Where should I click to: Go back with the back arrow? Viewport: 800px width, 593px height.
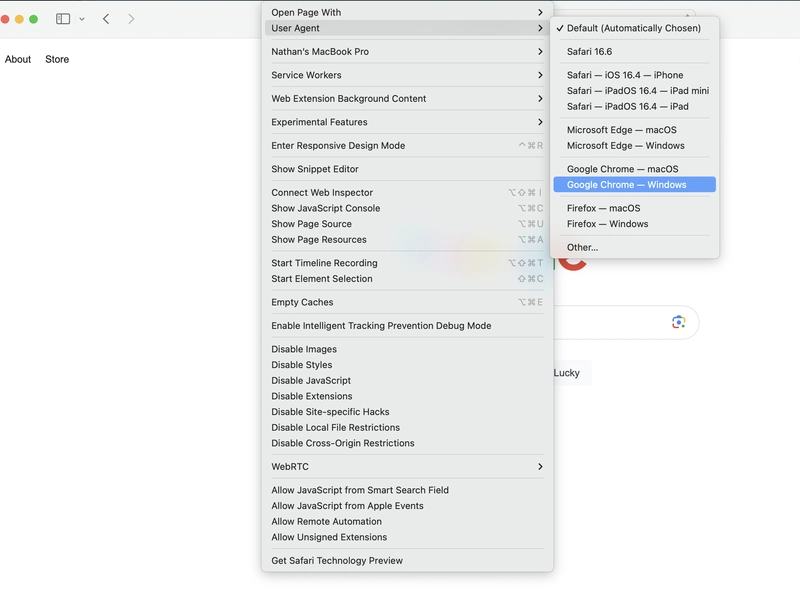(106, 19)
